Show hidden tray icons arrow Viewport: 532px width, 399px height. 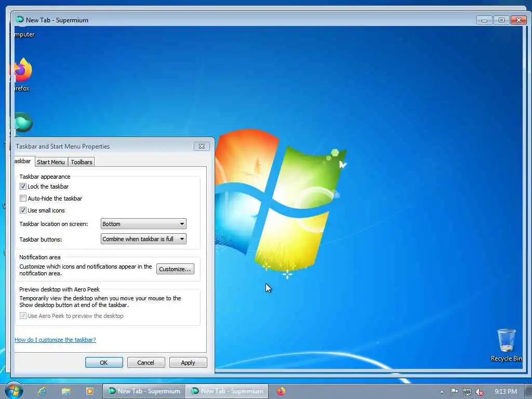click(442, 392)
